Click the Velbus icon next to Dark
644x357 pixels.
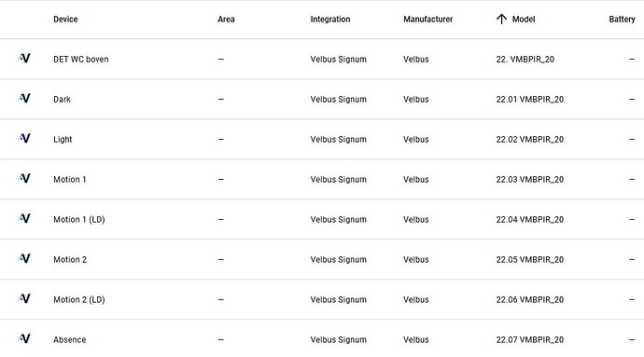pos(24,98)
